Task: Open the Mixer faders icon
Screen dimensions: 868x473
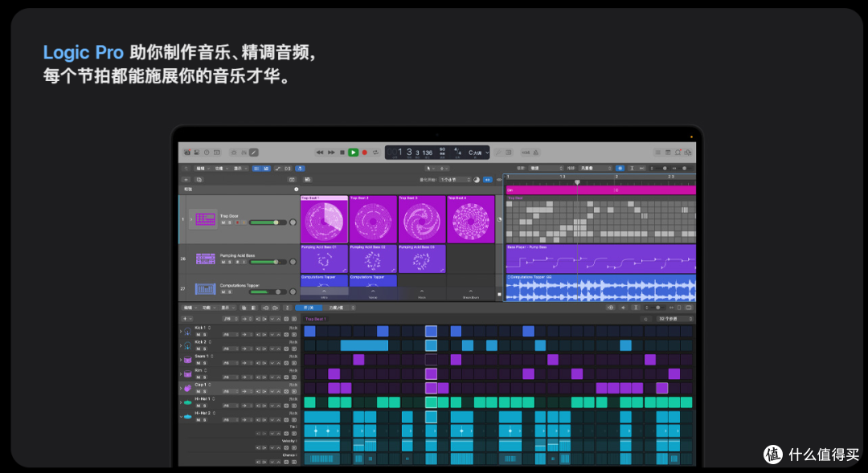Action: tap(244, 153)
